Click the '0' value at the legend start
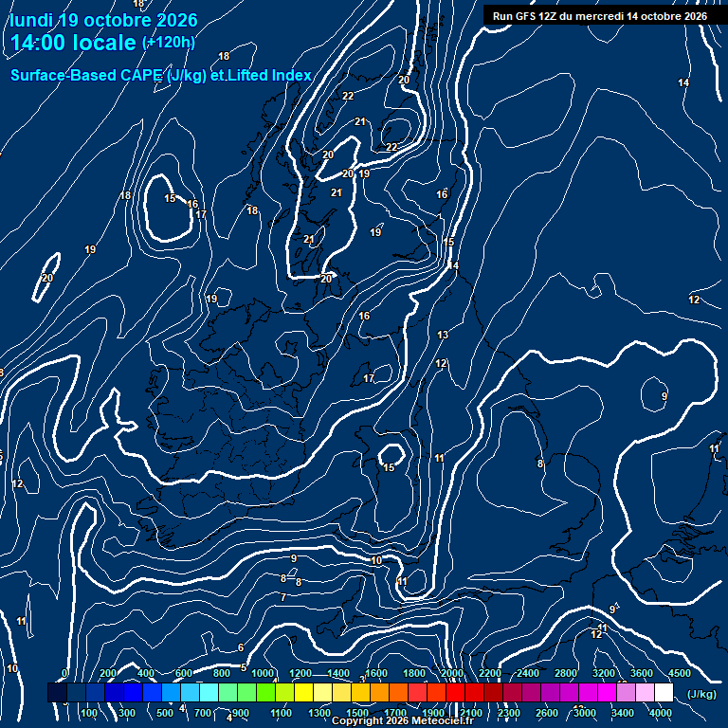Image resolution: width=728 pixels, height=728 pixels. pos(64,673)
